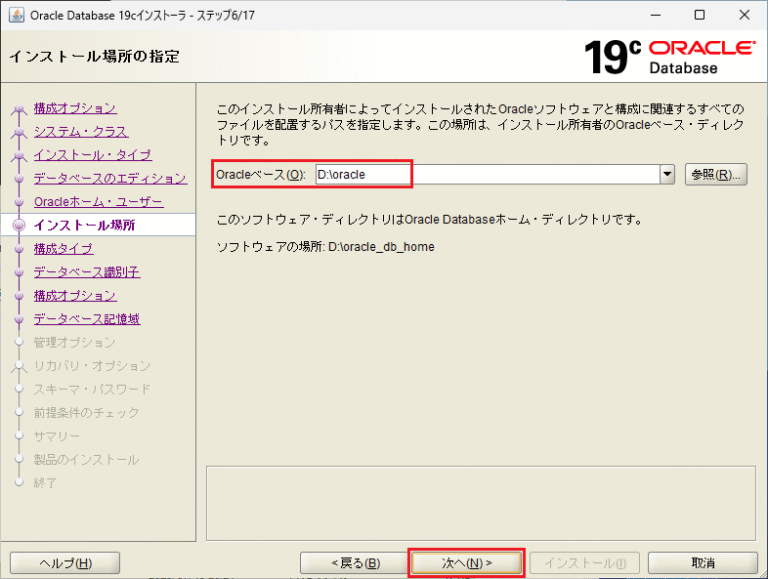Click the ソフトウェアの場所: D:\oracle_db_home text

[326, 246]
